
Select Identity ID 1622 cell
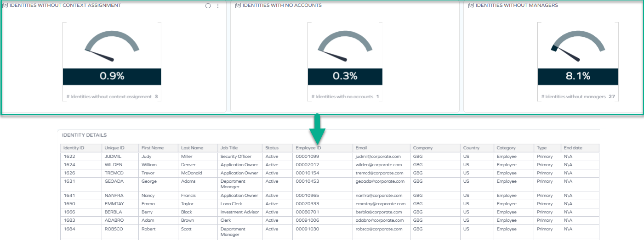tap(81, 157)
